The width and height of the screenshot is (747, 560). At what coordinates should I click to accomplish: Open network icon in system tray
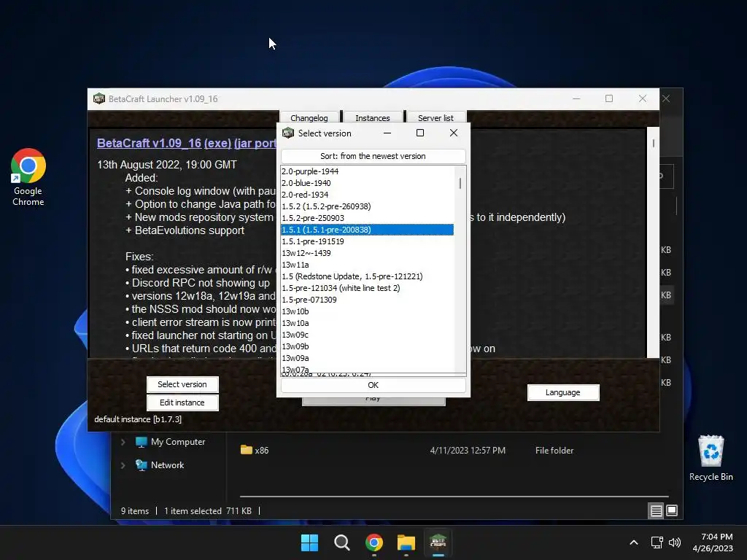click(x=657, y=542)
